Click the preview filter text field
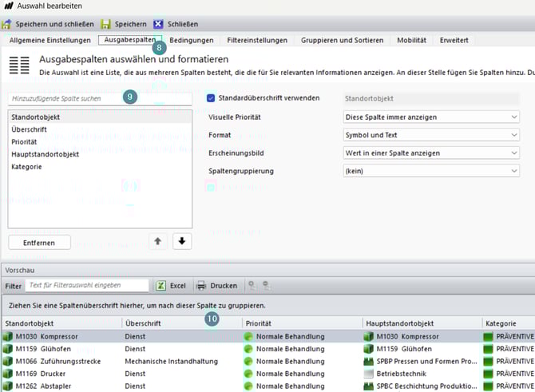 tap(87, 285)
